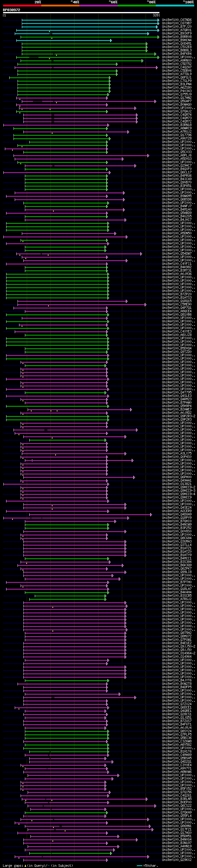Open hit UniRef100_B7FJ20
Screen dimensions: 197x868
[176, 26]
